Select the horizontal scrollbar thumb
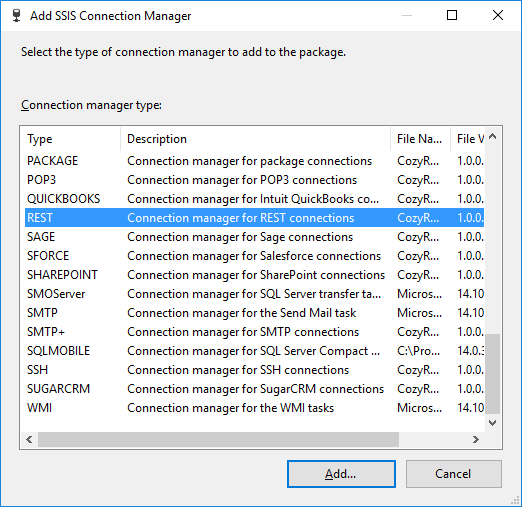The image size is (522, 507). point(218,439)
